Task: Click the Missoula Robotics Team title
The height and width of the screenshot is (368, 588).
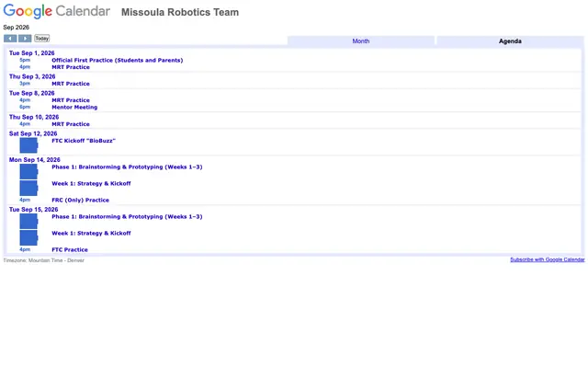Action: (x=180, y=12)
